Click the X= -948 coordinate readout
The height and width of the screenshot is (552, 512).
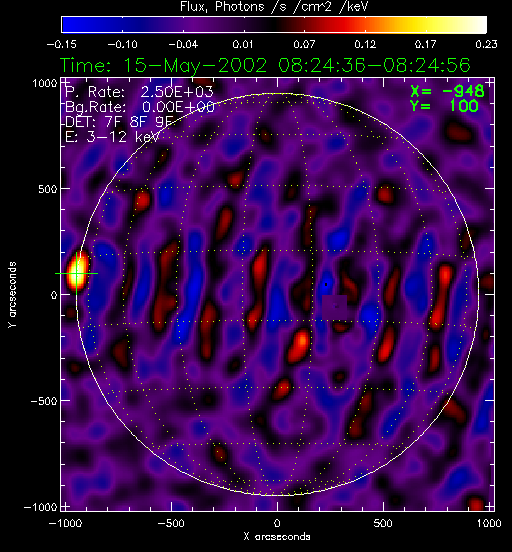[447, 91]
